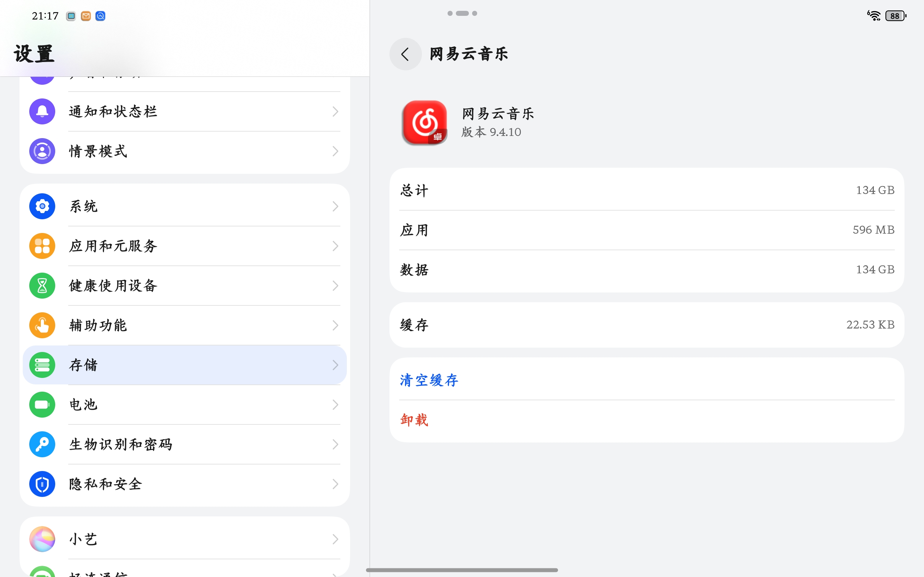This screenshot has height=577, width=924.
Task: Tap the 网易云音乐 red app icon
Action: (x=424, y=123)
